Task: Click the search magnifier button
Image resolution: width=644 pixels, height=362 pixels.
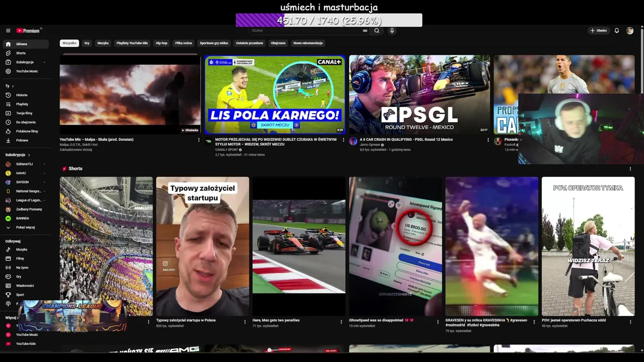Action: click(376, 31)
